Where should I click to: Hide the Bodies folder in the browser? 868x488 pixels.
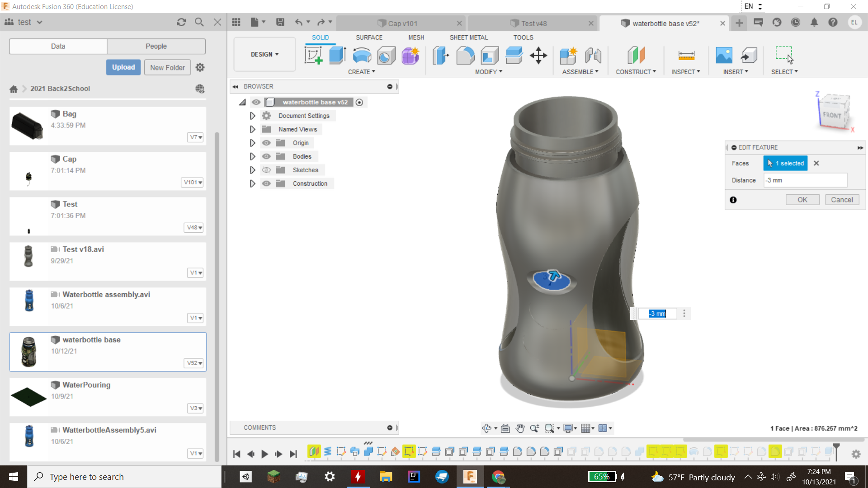pos(266,156)
